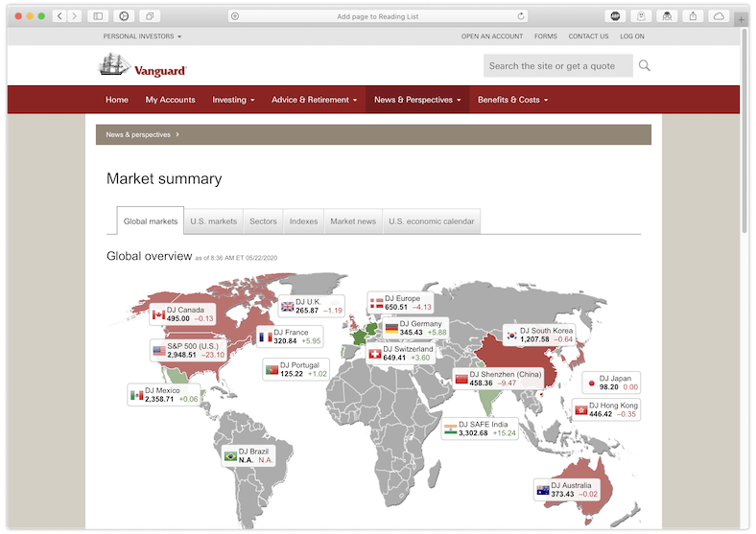Click the Brazil flag on DJ Brazil

pos(230,456)
